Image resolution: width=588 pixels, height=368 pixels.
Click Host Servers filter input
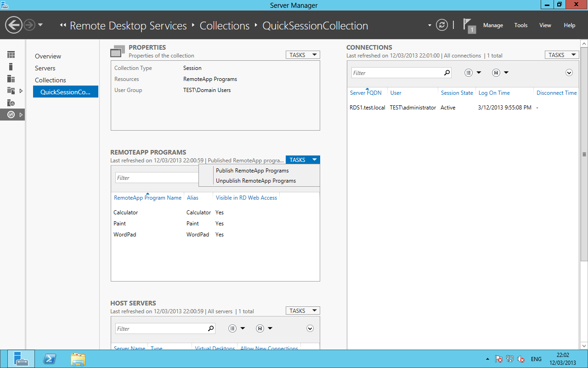(x=161, y=328)
